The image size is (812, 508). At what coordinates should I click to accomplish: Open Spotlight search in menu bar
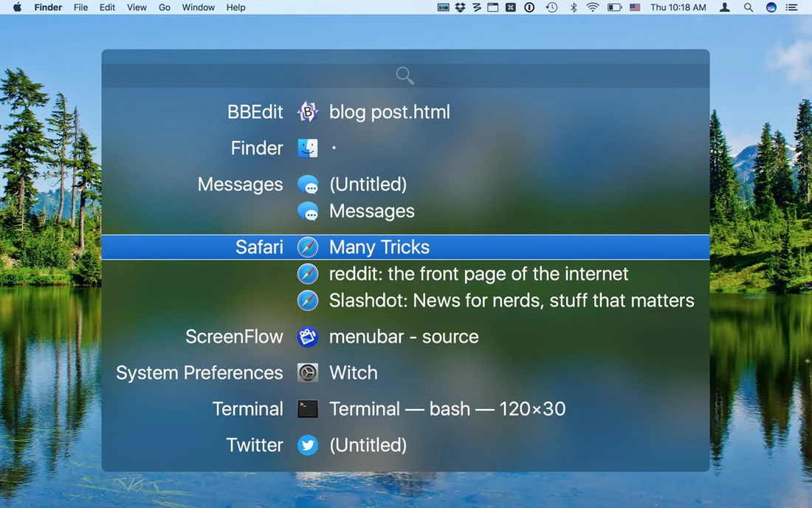pyautogui.click(x=749, y=7)
